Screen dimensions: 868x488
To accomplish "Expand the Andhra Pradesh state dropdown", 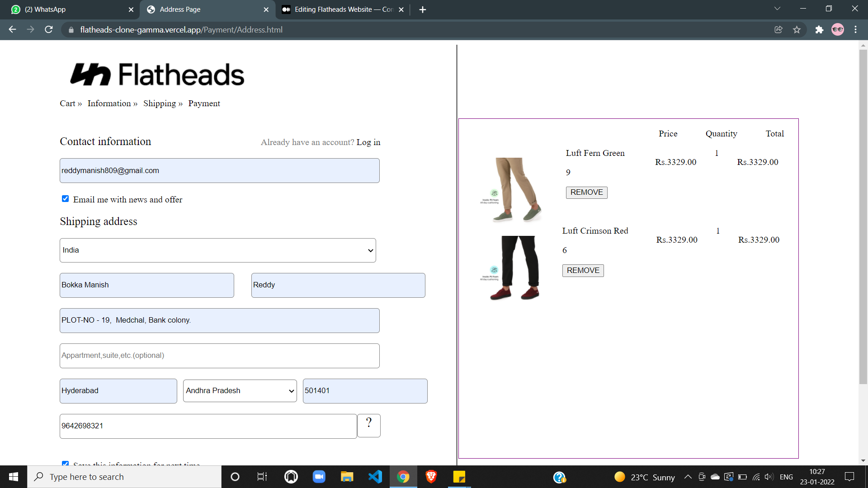I will coord(240,391).
